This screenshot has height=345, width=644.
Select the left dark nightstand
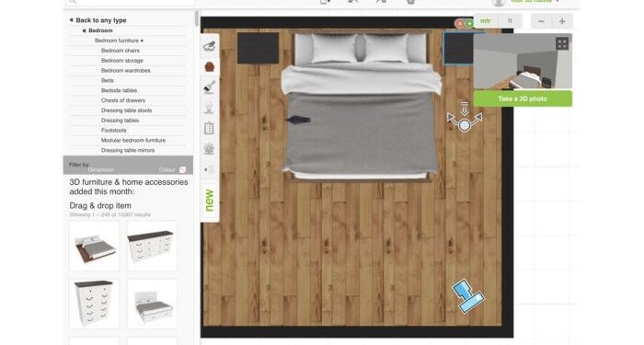[258, 49]
